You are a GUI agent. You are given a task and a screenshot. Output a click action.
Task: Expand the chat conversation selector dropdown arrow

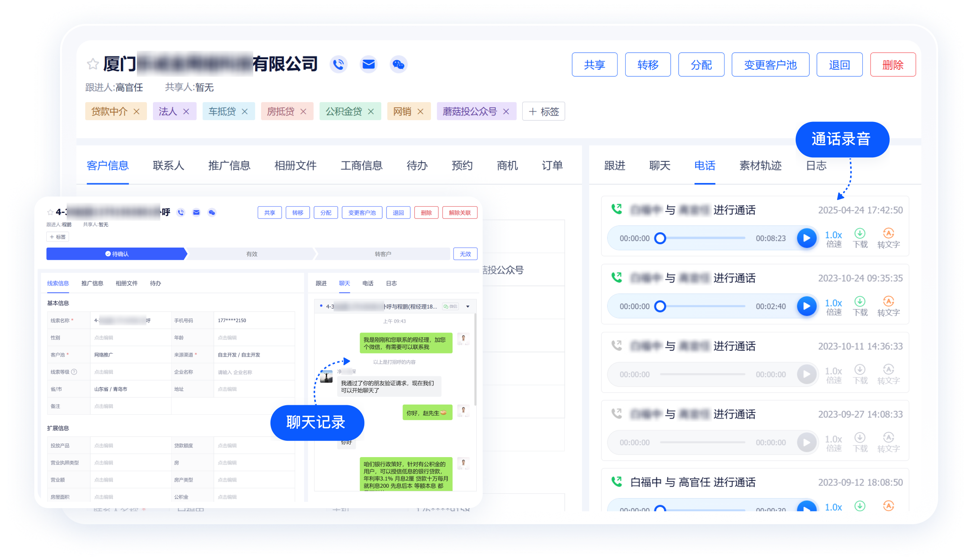pos(468,306)
